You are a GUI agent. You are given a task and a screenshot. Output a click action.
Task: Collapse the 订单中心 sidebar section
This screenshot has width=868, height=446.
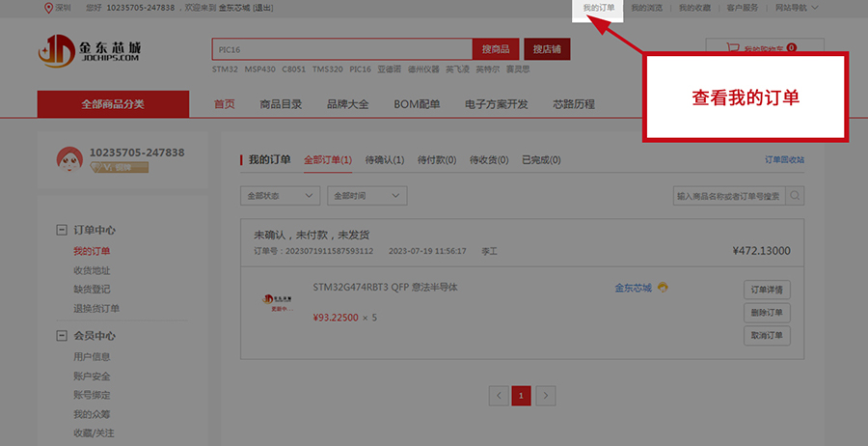tap(62, 231)
